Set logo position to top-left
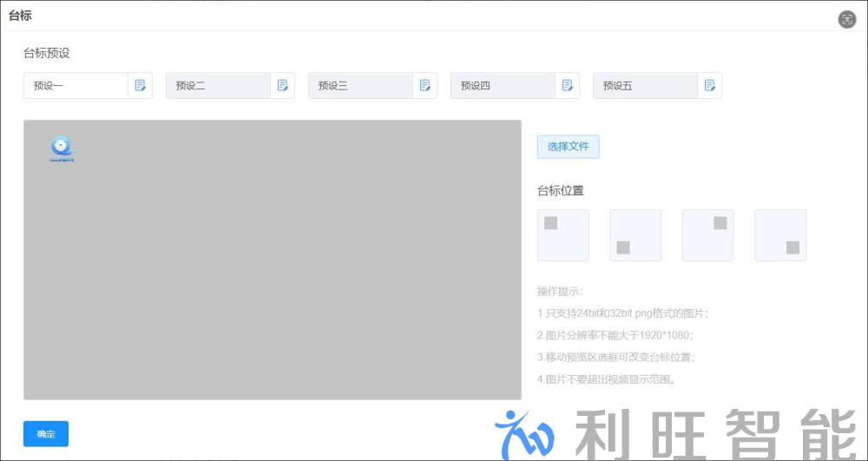Viewport: 868px width, 461px height. click(x=563, y=235)
